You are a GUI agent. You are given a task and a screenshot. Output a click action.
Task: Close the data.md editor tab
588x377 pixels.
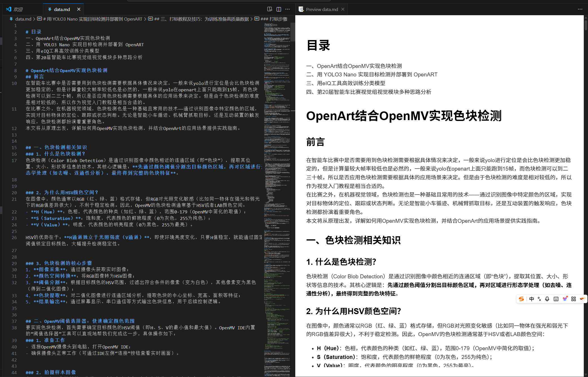point(79,9)
